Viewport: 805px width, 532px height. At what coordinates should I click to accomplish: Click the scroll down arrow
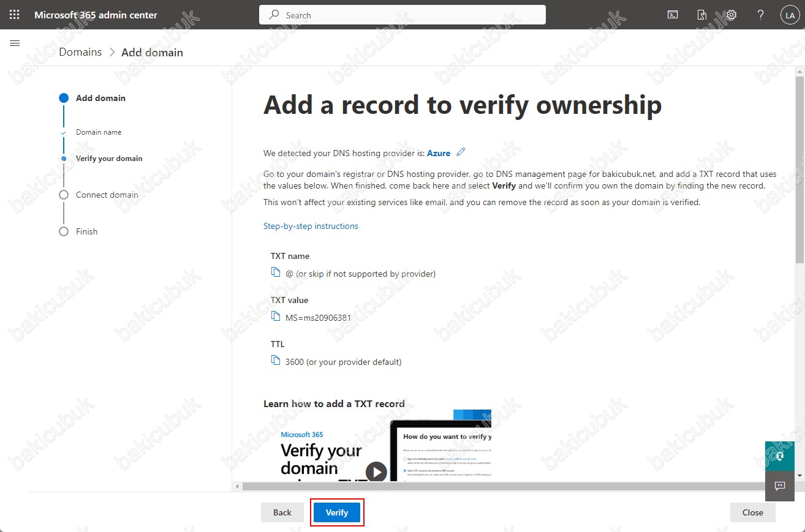click(800, 475)
